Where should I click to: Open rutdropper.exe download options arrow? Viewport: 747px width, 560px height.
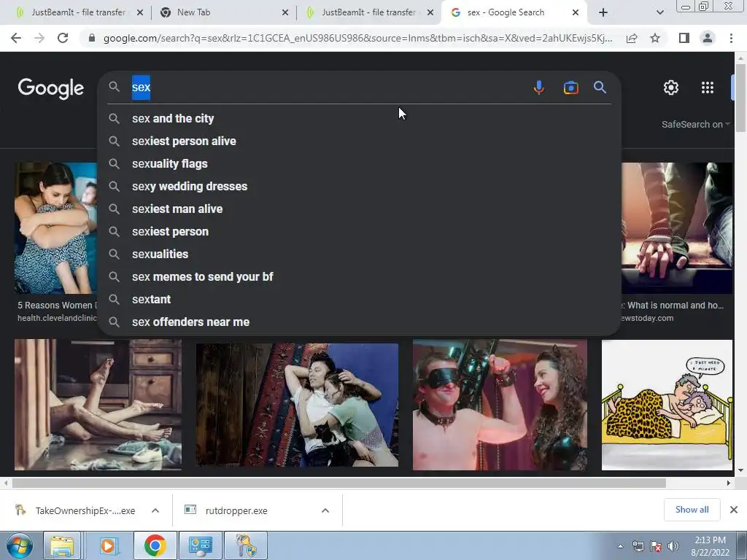point(325,510)
